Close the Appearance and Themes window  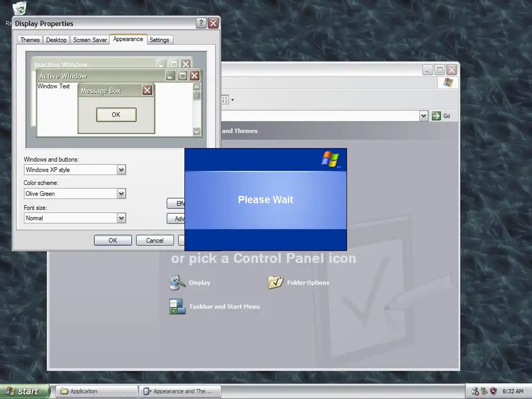pos(451,70)
